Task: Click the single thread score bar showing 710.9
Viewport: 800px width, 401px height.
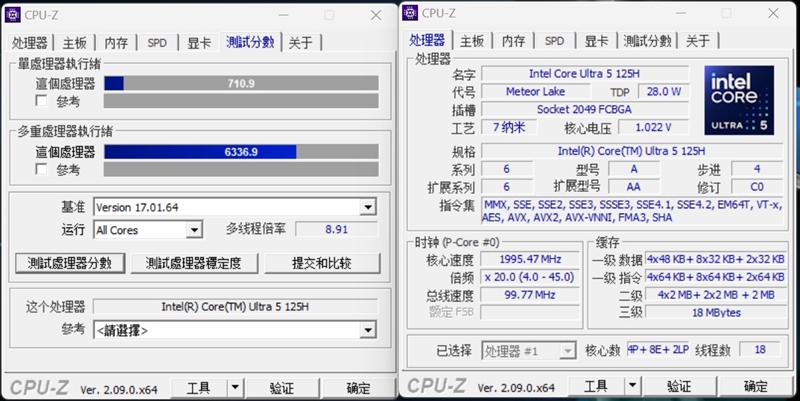Action: point(241,83)
